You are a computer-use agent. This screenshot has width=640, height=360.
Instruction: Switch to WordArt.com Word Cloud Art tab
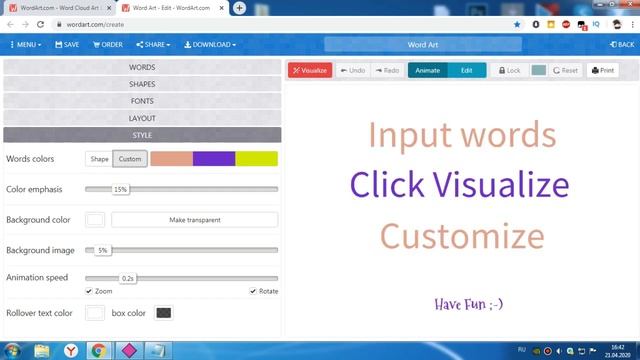59,8
